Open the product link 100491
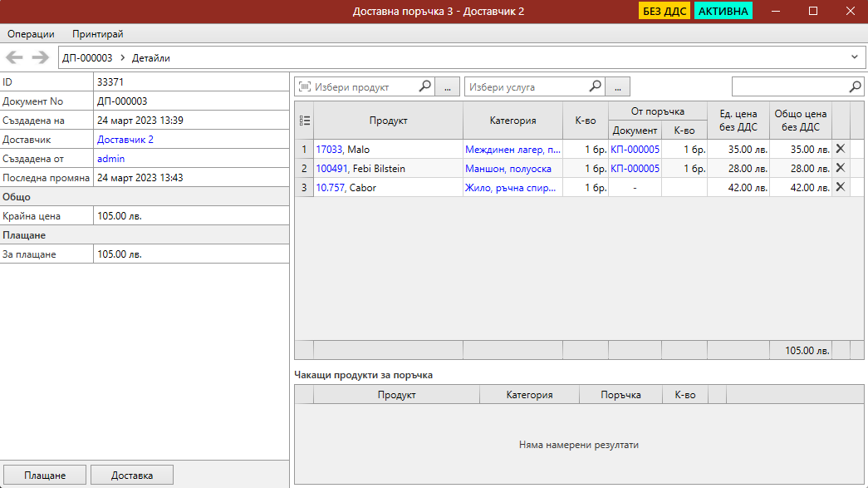 pos(331,169)
